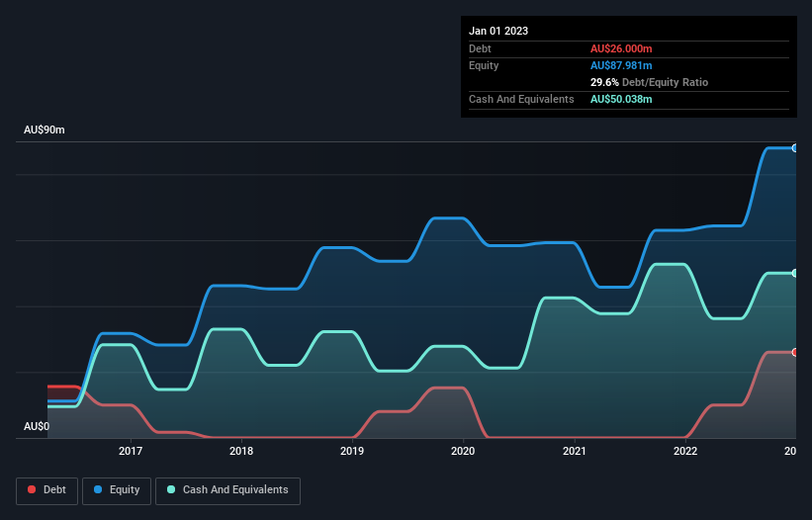Select the Equity endpoint marker at chart edge
Screen dimensions: 812x520
794,148
